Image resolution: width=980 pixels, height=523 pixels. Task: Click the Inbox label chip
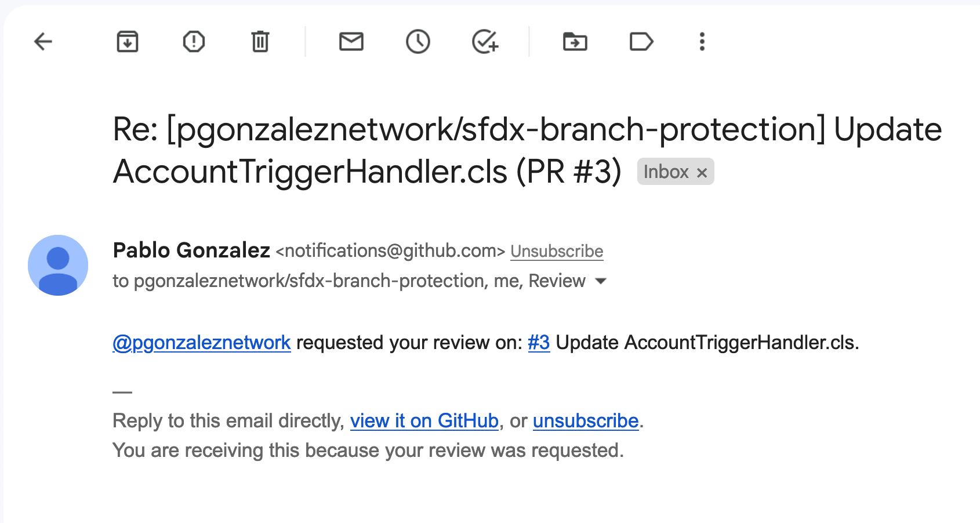pyautogui.click(x=666, y=172)
